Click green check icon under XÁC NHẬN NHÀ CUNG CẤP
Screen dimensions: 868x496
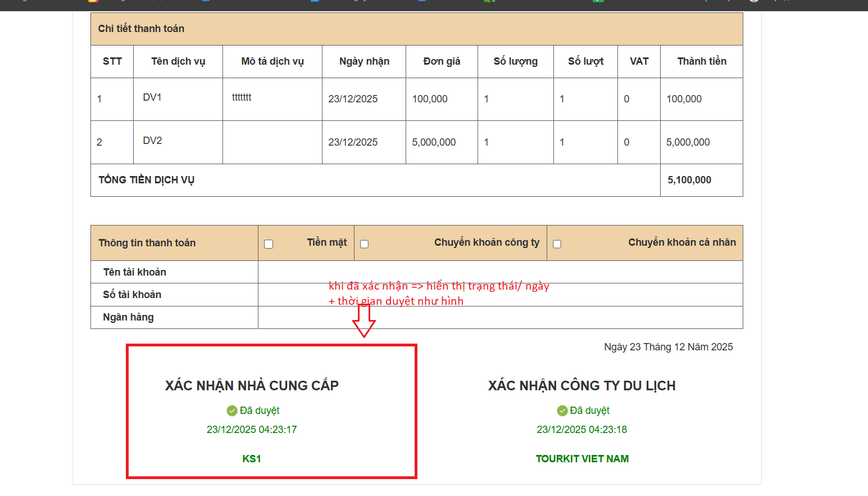[232, 411]
